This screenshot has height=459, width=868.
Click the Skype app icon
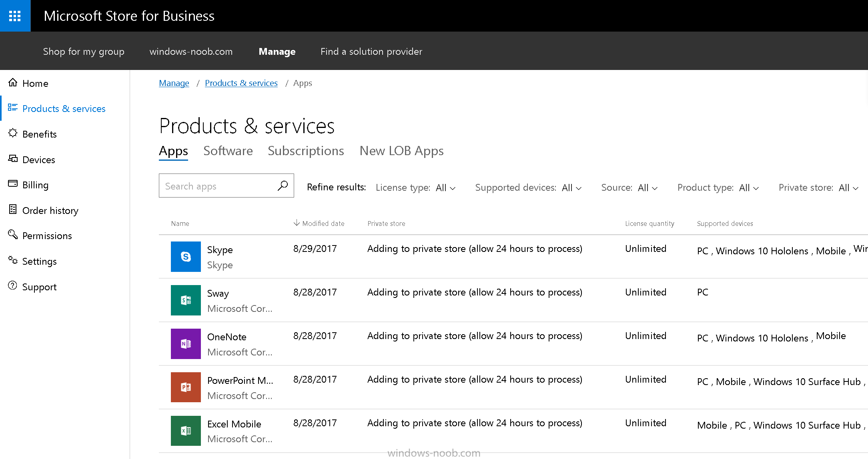tap(186, 257)
